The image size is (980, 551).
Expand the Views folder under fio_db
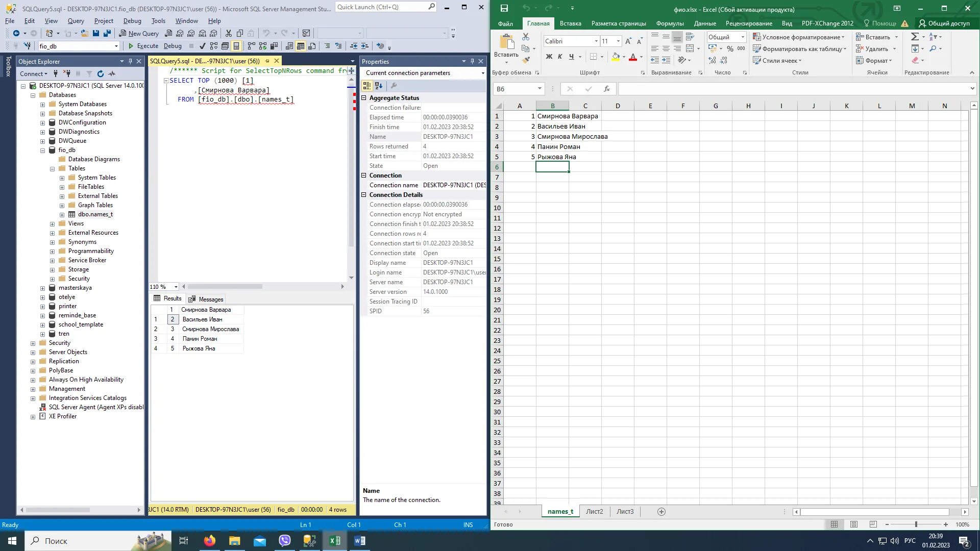click(53, 224)
